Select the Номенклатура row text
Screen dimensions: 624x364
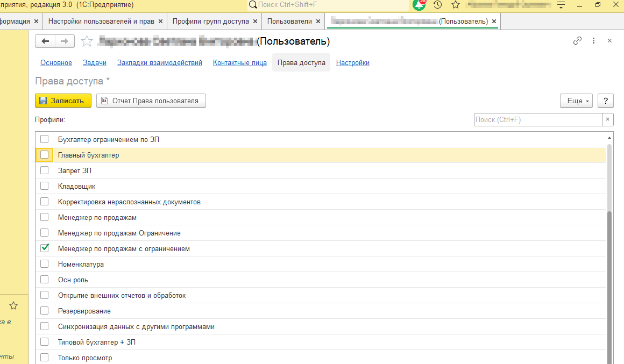click(x=81, y=264)
